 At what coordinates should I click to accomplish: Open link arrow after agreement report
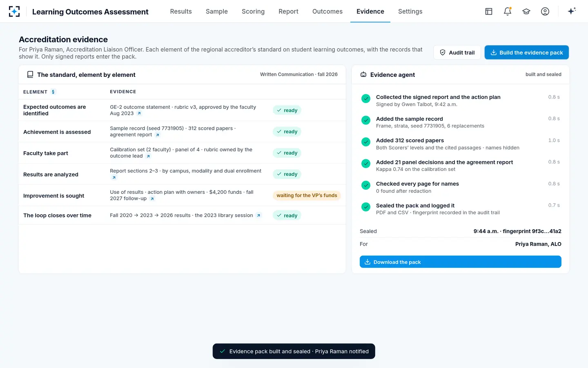coord(158,135)
